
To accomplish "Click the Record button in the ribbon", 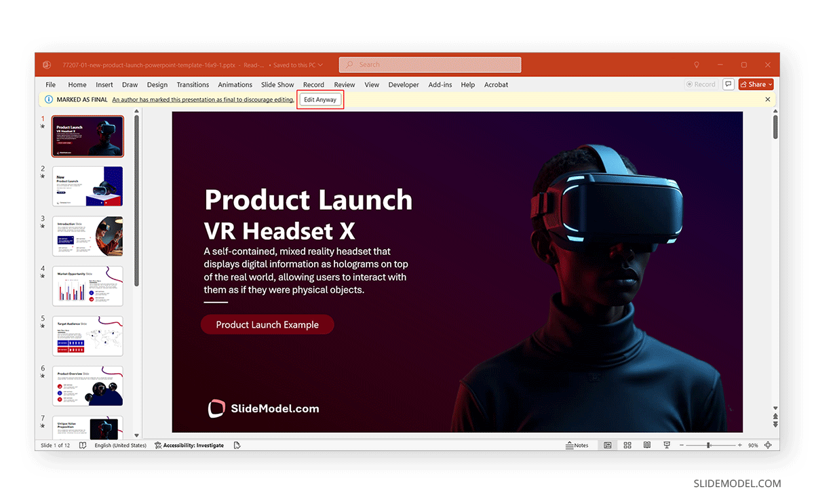I will tap(701, 84).
